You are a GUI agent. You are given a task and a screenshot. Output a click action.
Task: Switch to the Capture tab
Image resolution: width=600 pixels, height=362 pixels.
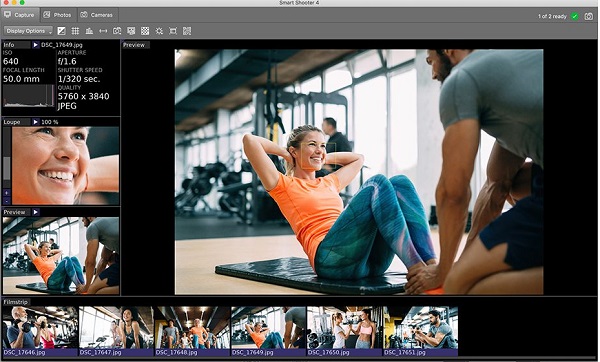coord(20,15)
